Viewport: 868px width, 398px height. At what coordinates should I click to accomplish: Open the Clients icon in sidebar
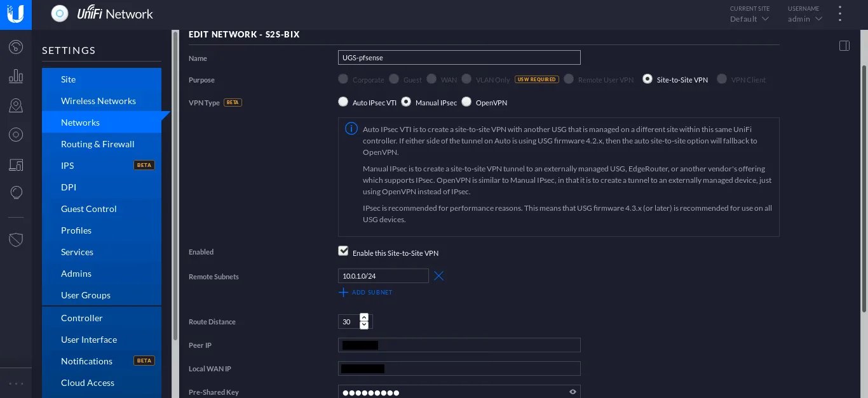point(16,165)
